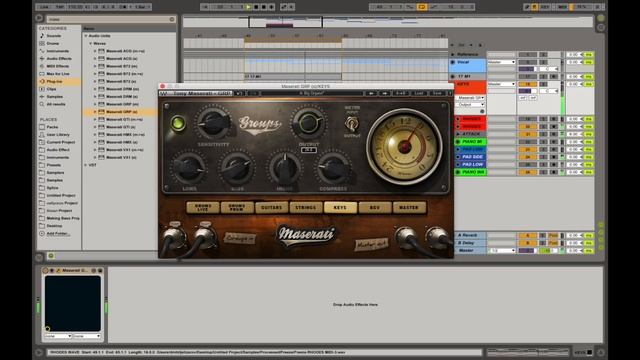Expand the VST folder
The height and width of the screenshot is (360, 640).
[x=86, y=165]
